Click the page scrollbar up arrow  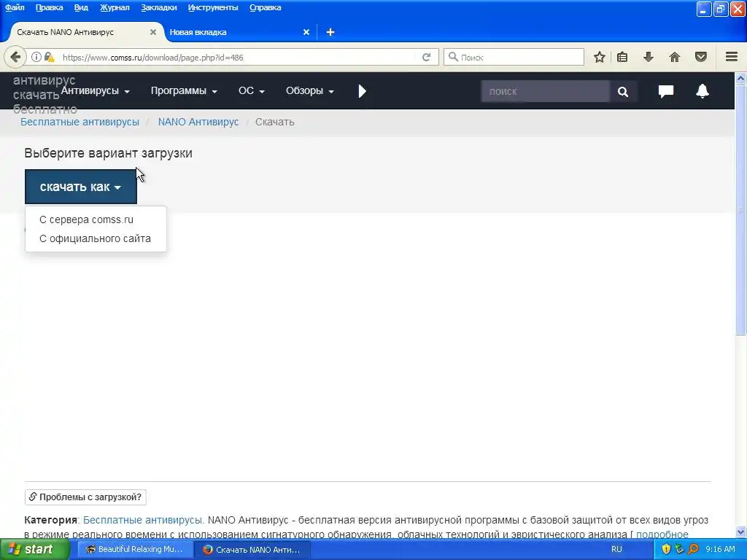point(740,78)
